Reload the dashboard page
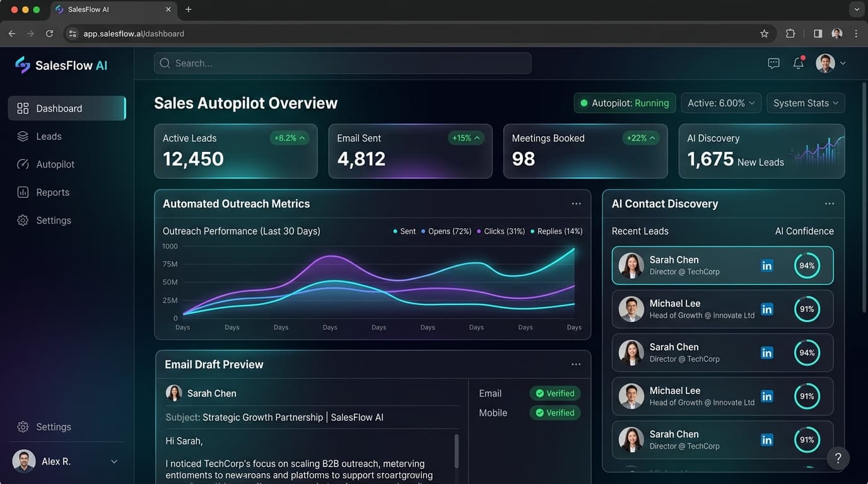This screenshot has width=868, height=484. 49,33
